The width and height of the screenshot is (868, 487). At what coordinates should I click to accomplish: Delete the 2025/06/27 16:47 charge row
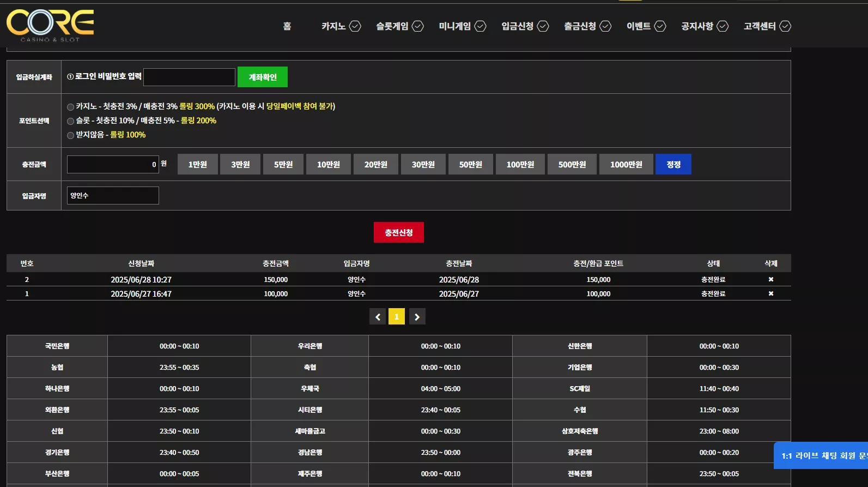pos(771,293)
